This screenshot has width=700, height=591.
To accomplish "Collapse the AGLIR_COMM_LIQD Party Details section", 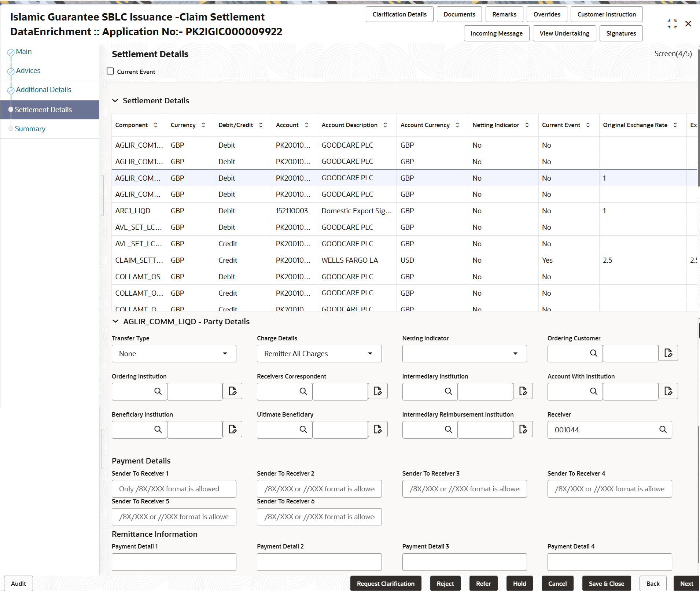I will (x=115, y=321).
